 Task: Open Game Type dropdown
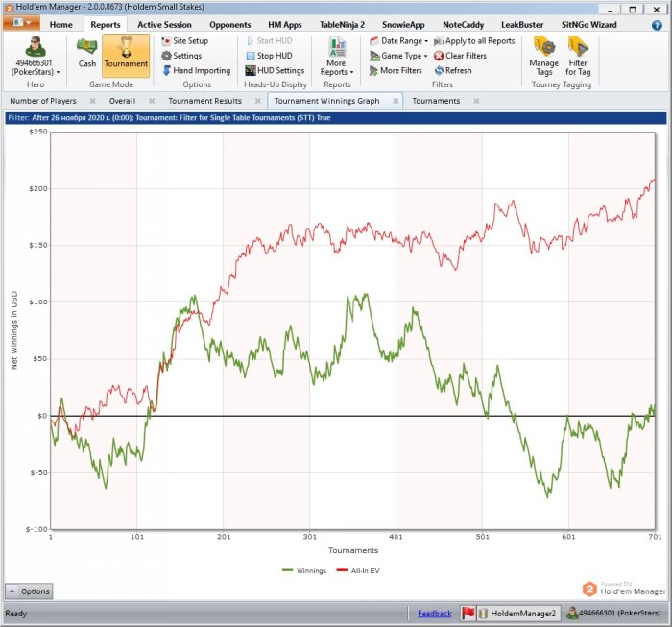398,56
